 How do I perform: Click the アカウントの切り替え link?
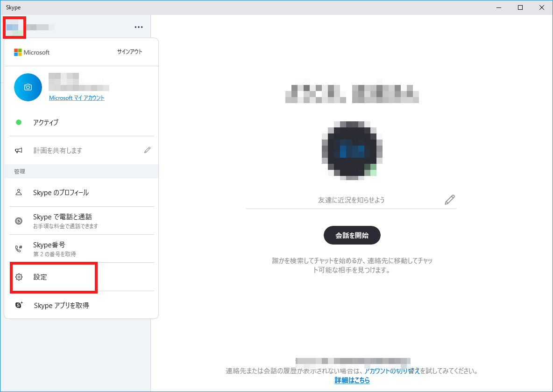click(x=392, y=371)
